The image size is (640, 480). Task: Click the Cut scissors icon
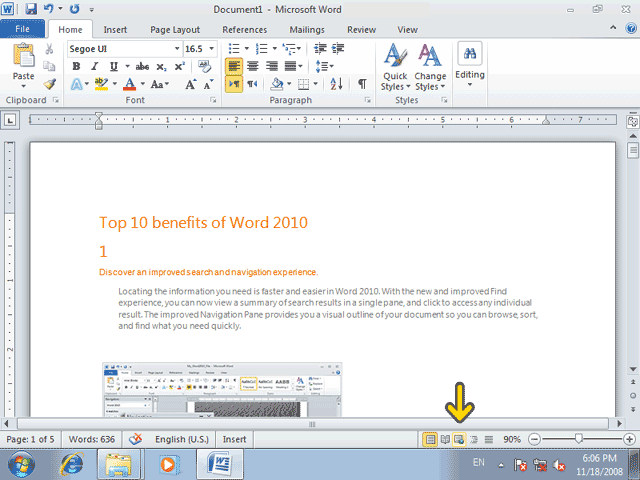(x=49, y=49)
